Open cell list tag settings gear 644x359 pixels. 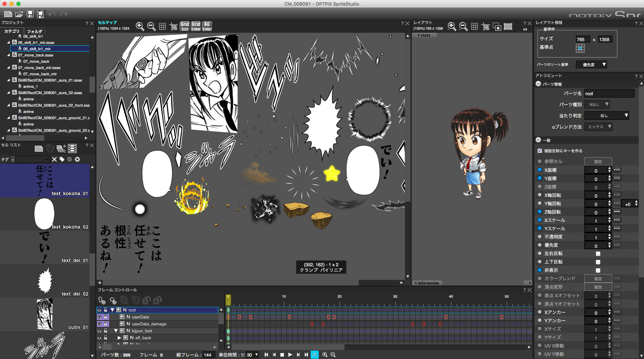77,159
